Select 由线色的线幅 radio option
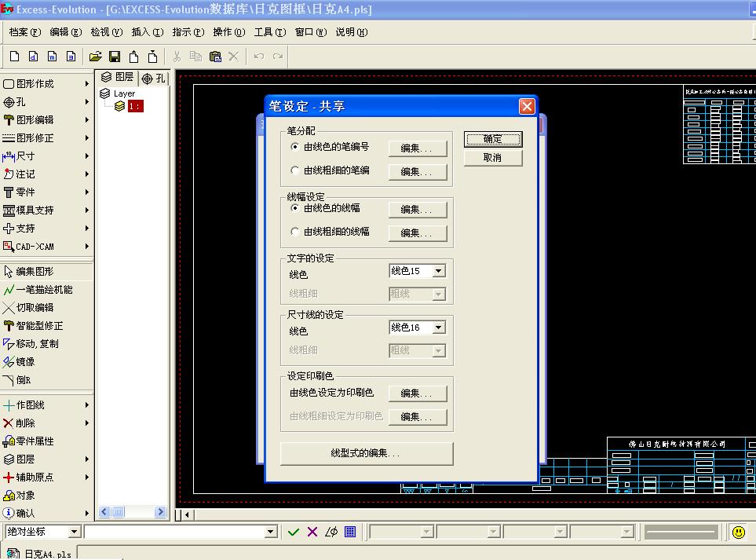This screenshot has height=560, width=756. pos(295,208)
